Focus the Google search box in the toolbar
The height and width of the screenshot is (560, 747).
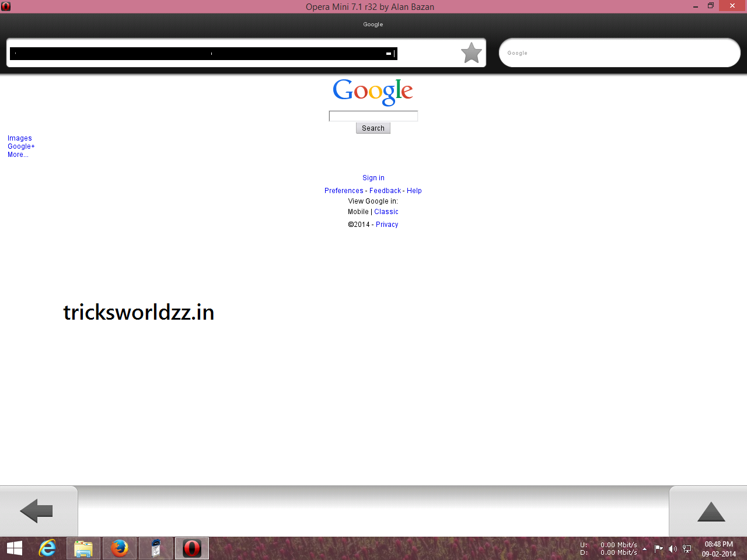tap(620, 53)
